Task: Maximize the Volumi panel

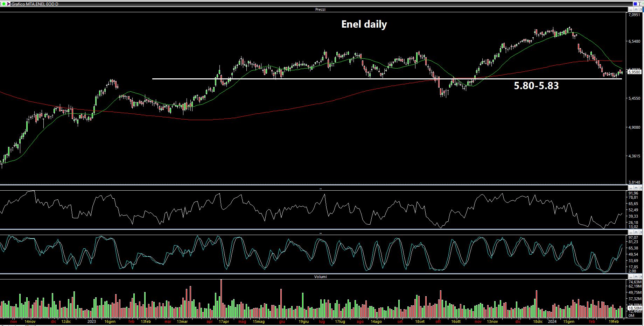Action: 636,276
